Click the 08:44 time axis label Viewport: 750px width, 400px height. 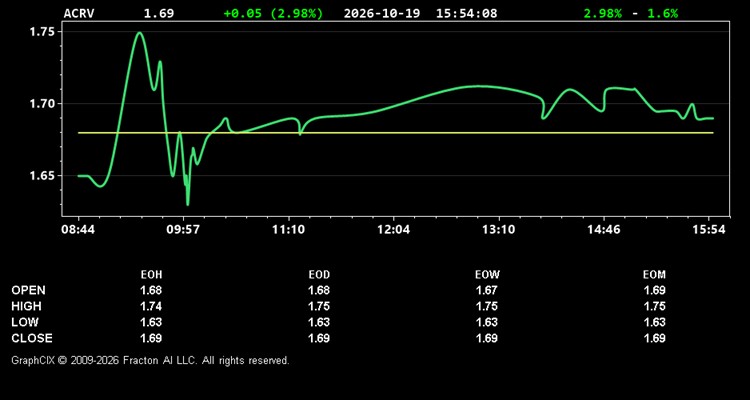pos(78,230)
